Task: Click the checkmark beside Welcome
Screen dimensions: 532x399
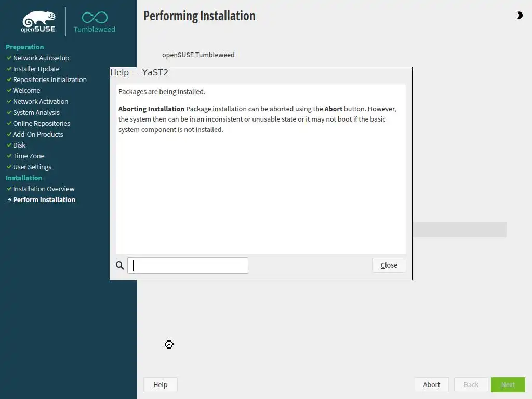Action: point(9,90)
